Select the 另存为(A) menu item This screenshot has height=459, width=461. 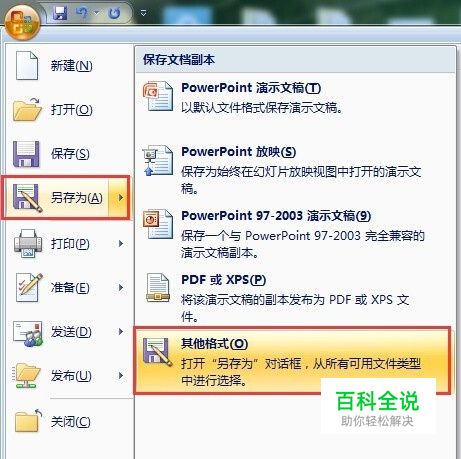click(65, 198)
